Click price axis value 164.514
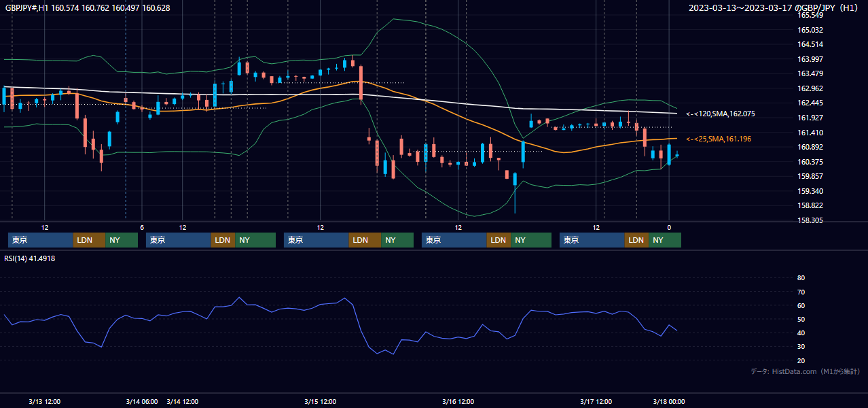868x408 pixels. (x=810, y=44)
